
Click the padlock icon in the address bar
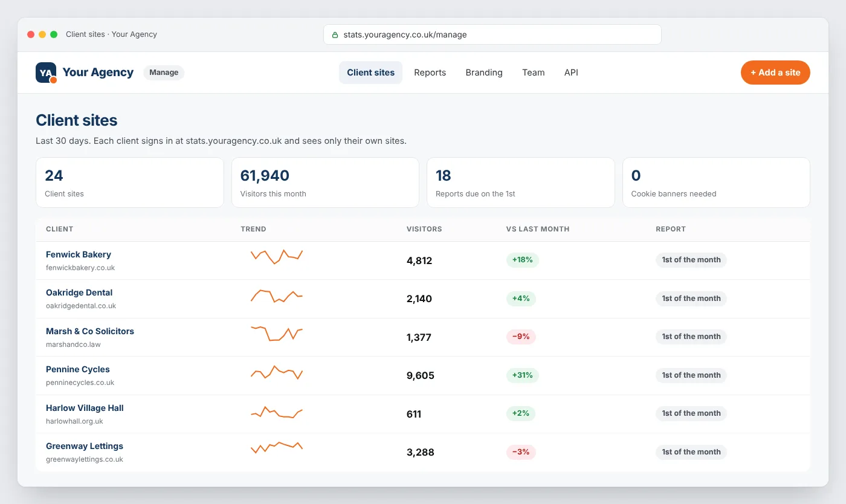(x=335, y=34)
